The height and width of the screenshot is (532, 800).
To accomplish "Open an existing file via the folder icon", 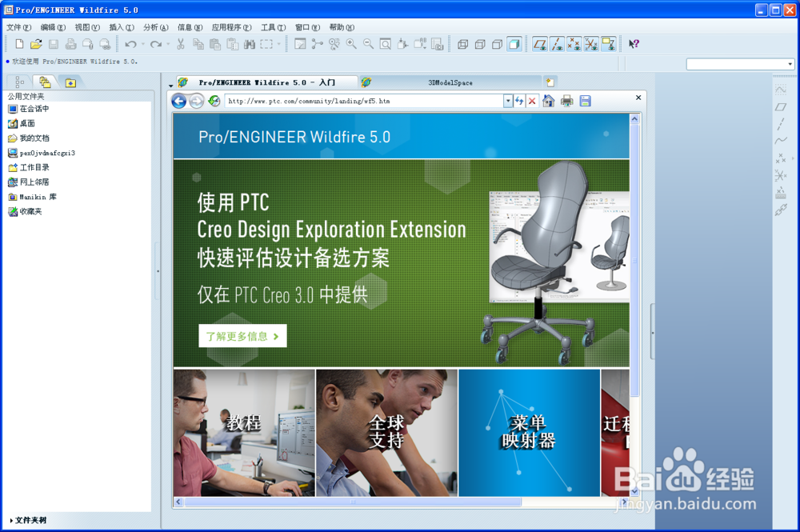I will tap(36, 44).
